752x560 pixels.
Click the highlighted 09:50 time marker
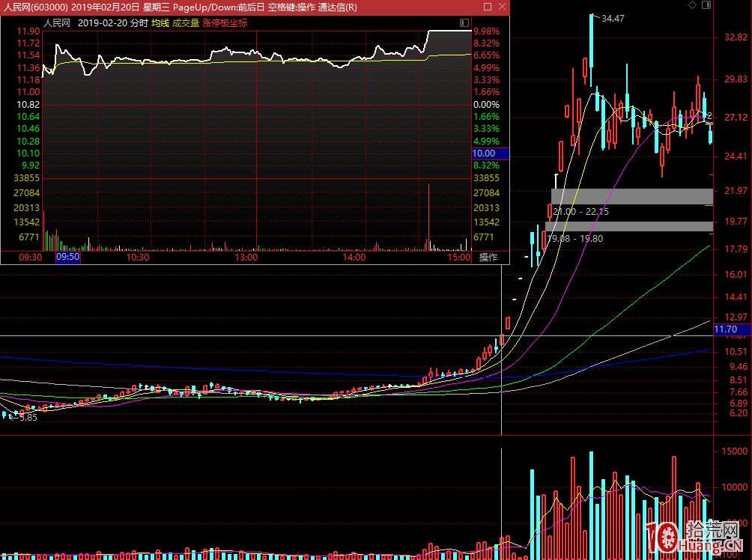tap(68, 257)
